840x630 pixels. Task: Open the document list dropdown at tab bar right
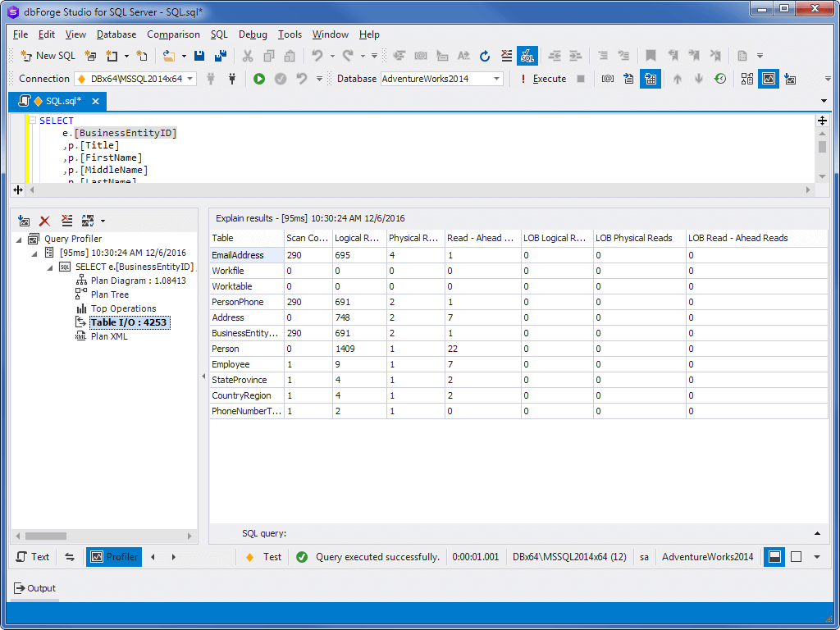point(824,101)
